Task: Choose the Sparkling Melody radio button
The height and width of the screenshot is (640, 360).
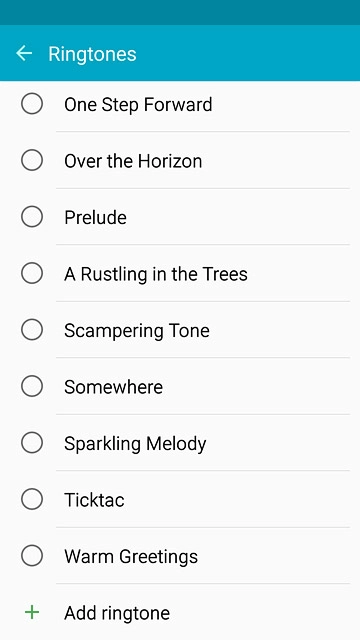Action: click(32, 443)
